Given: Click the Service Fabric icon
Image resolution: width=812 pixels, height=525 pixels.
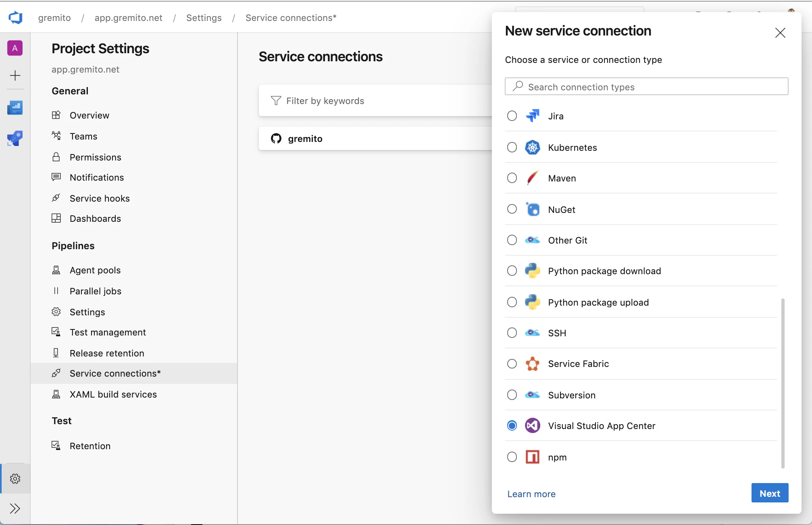Looking at the screenshot, I should [533, 364].
